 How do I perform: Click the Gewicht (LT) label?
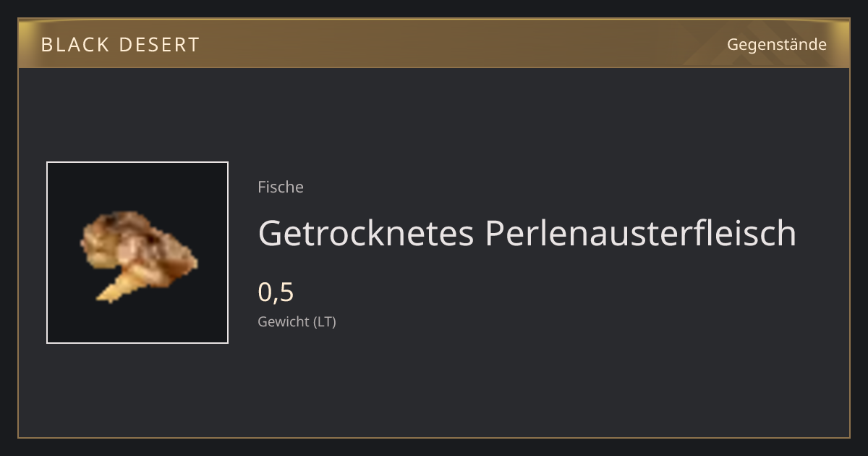(x=297, y=322)
